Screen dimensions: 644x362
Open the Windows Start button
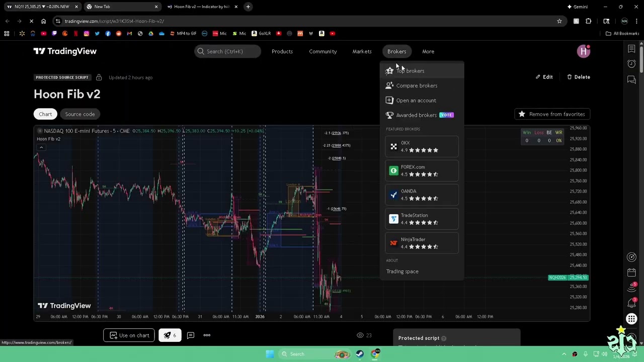[x=270, y=354]
